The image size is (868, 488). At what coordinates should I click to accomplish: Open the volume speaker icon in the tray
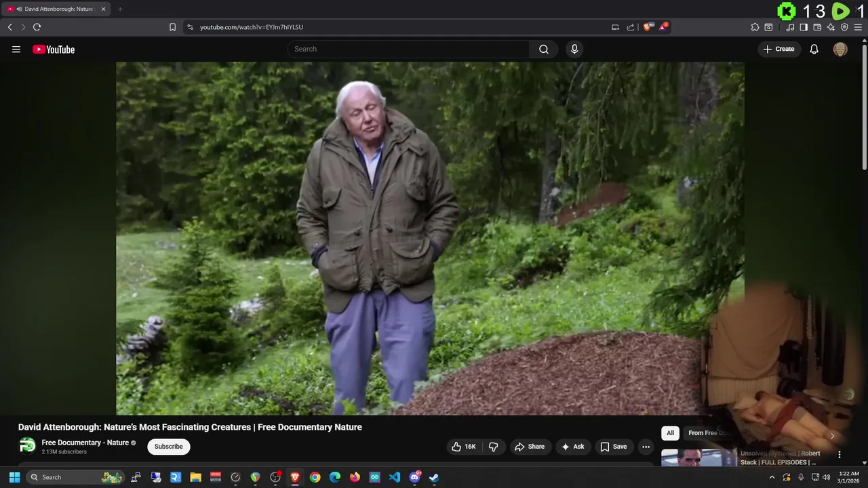(826, 477)
